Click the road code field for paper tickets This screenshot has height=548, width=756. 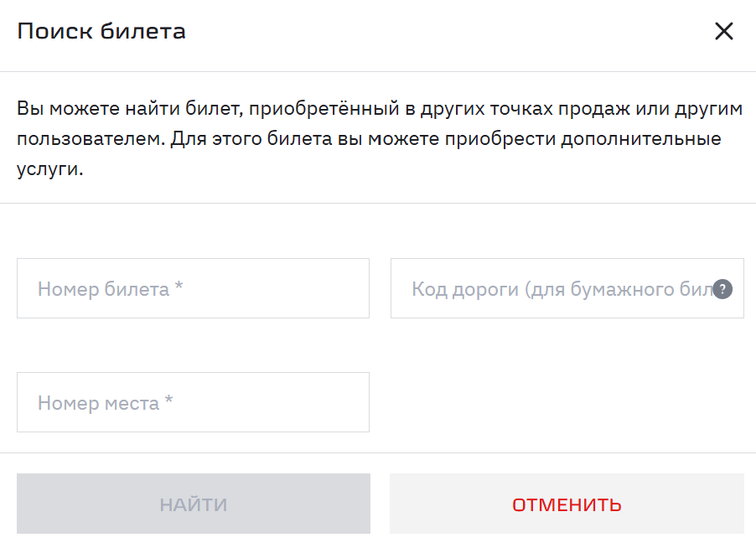click(x=545, y=288)
